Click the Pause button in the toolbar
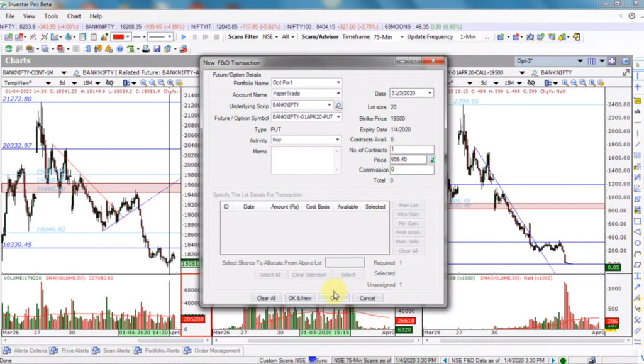 click(x=194, y=37)
